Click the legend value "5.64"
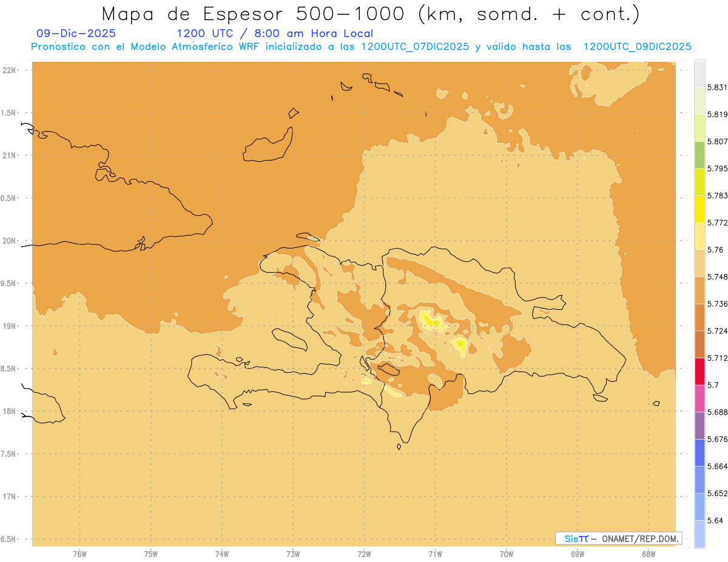This screenshot has height=562, width=728. click(x=715, y=520)
